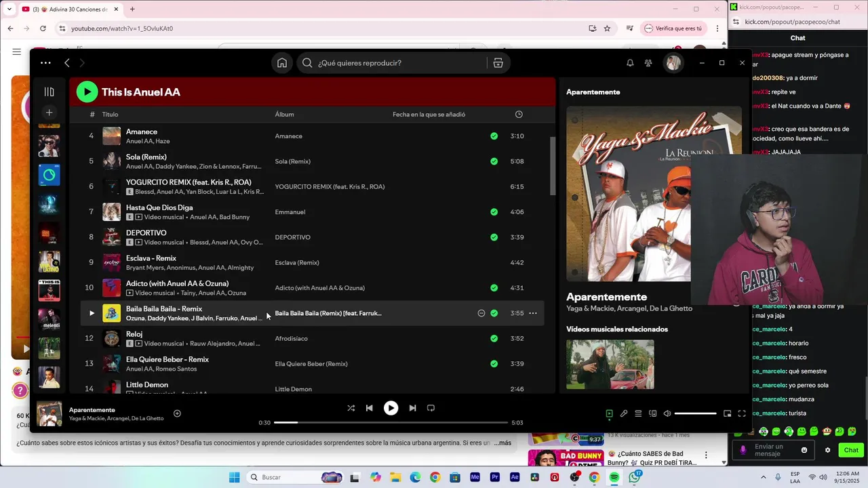The width and height of the screenshot is (868, 488).
Task: Toggle saved checkmark for Sola (Remix)
Action: click(x=494, y=161)
